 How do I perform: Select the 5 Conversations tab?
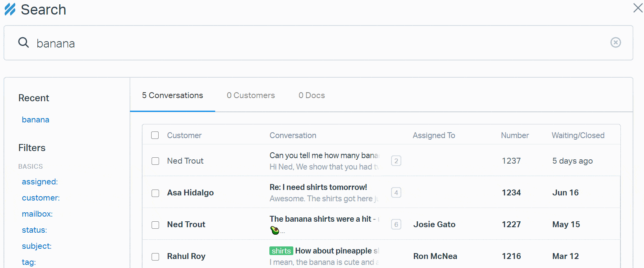(172, 95)
